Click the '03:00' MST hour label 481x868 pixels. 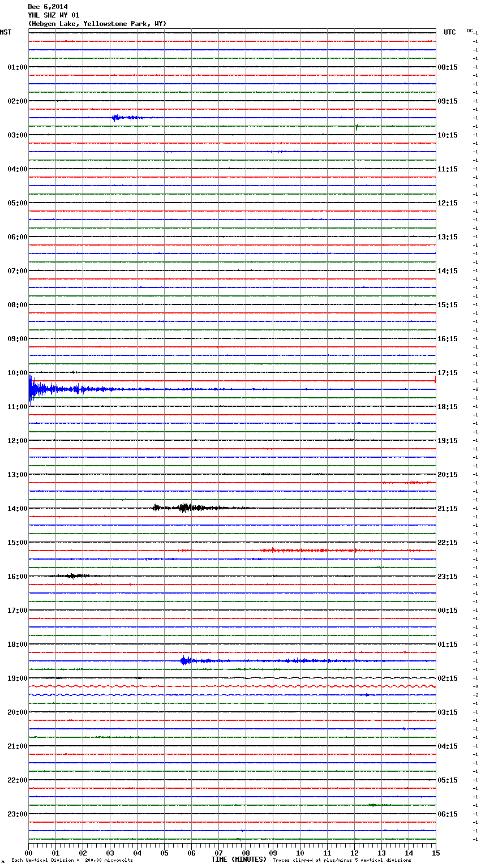18,135
